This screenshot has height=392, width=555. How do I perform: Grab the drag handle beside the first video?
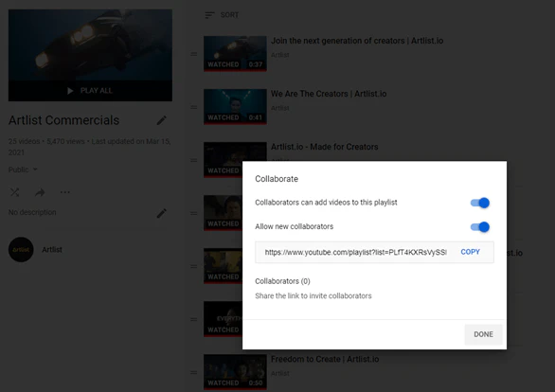tap(193, 54)
